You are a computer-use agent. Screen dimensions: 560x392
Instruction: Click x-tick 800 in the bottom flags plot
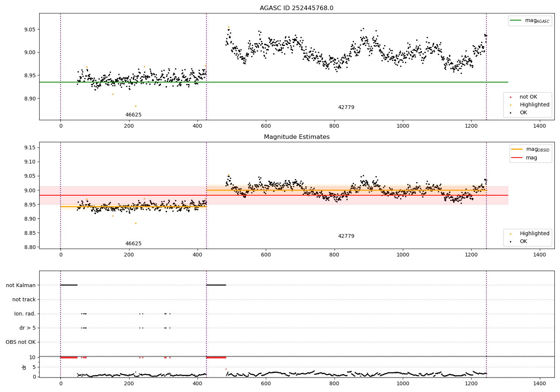click(x=334, y=383)
